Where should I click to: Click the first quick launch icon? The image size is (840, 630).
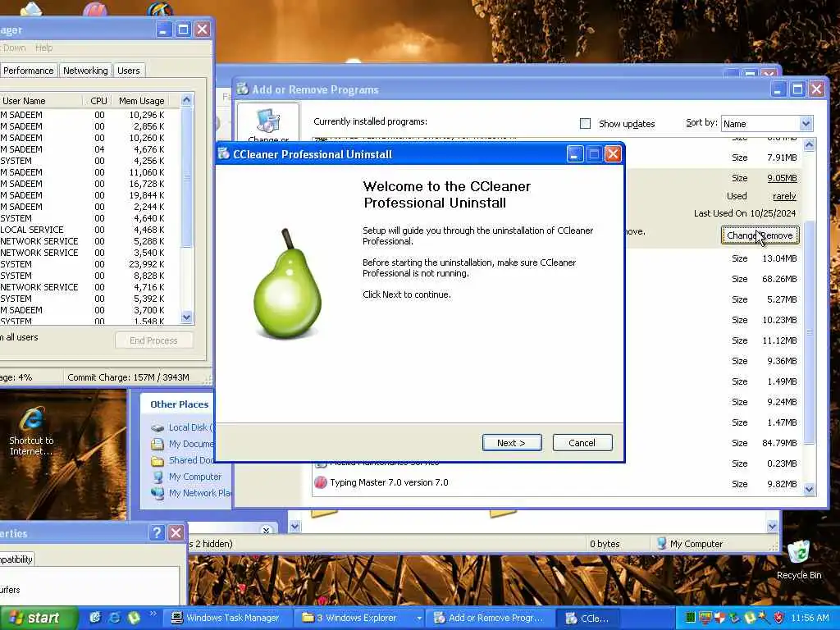95,618
